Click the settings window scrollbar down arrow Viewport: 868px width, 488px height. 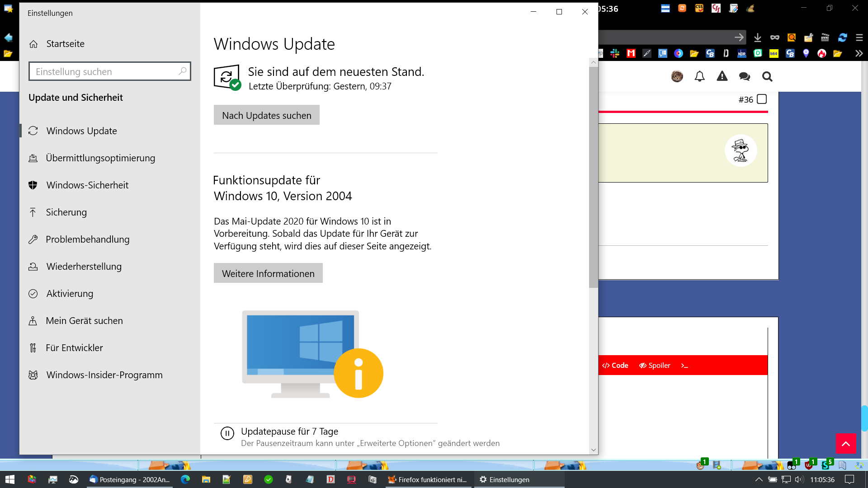[594, 450]
